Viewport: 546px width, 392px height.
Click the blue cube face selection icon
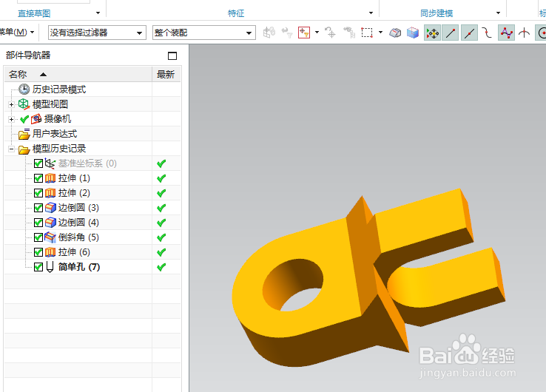tap(413, 33)
